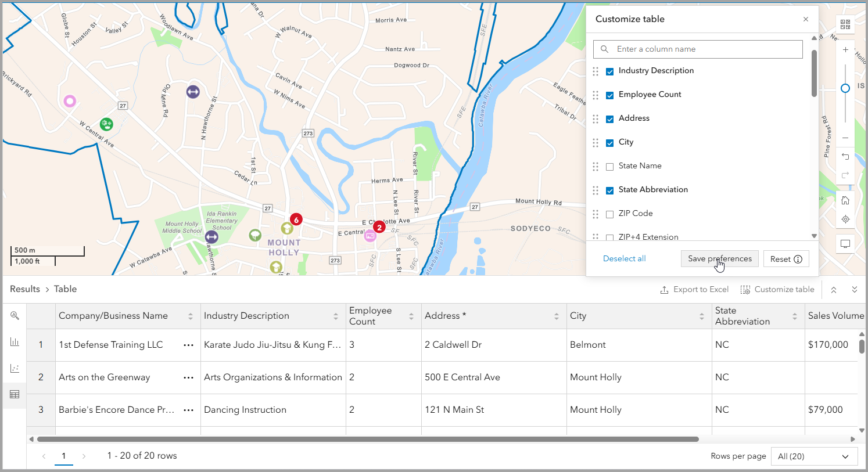Click the 500 E Central Ave address cell

[x=494, y=377]
